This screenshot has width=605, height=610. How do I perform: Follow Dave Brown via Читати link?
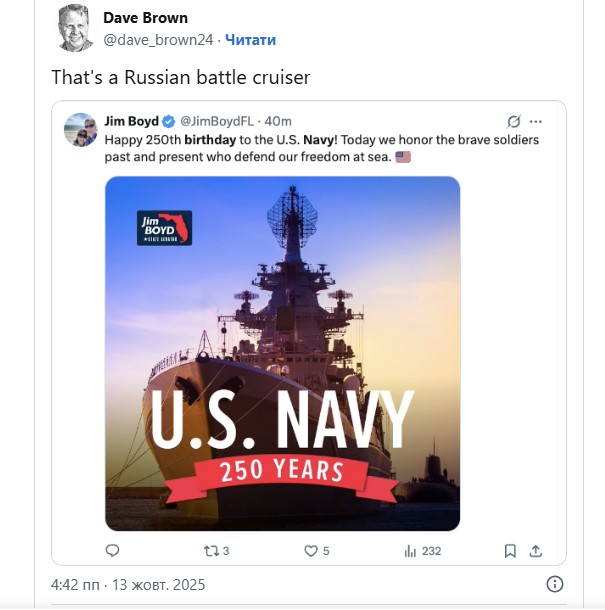(x=250, y=40)
